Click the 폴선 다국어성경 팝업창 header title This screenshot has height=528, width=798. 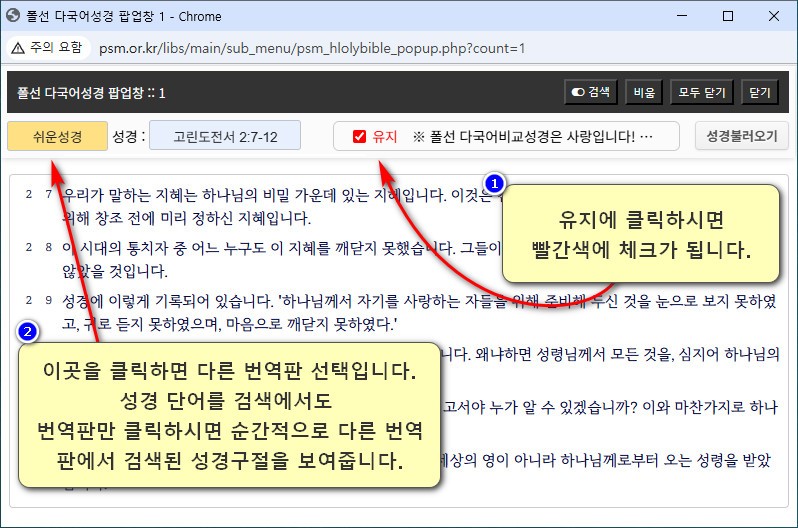point(91,92)
